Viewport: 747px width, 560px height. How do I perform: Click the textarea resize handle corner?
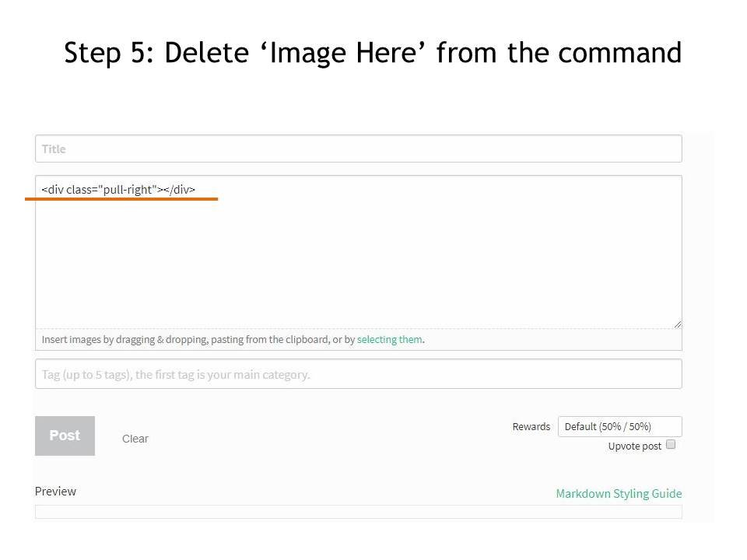tap(678, 324)
